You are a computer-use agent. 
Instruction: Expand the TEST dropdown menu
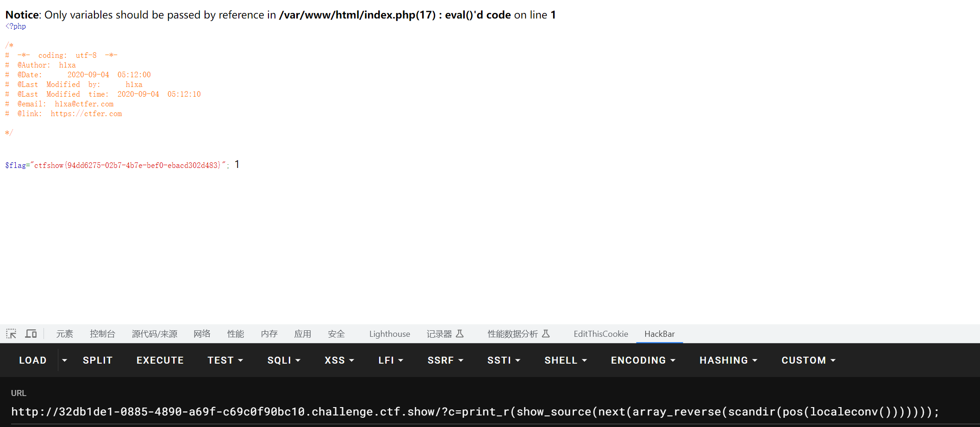pos(225,360)
